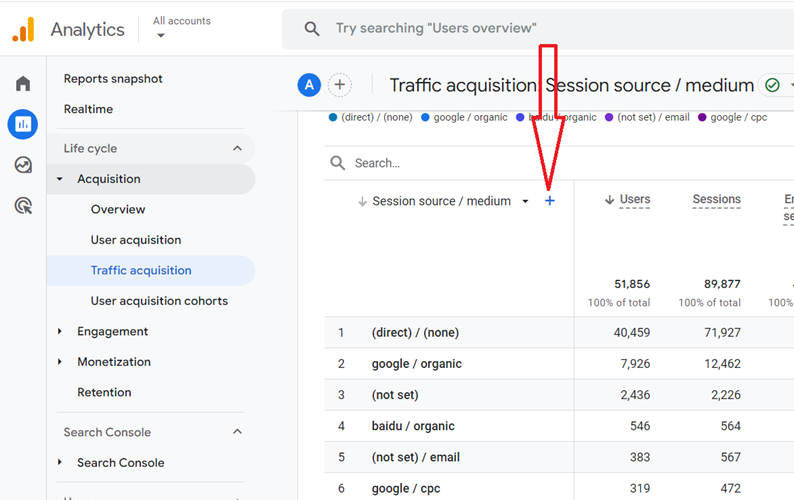
Task: Add a comparison with the dashed plus icon
Action: (x=340, y=85)
